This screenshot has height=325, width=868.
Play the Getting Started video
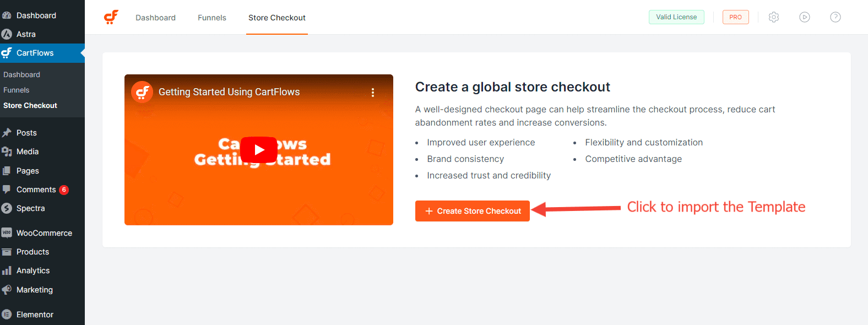(259, 150)
